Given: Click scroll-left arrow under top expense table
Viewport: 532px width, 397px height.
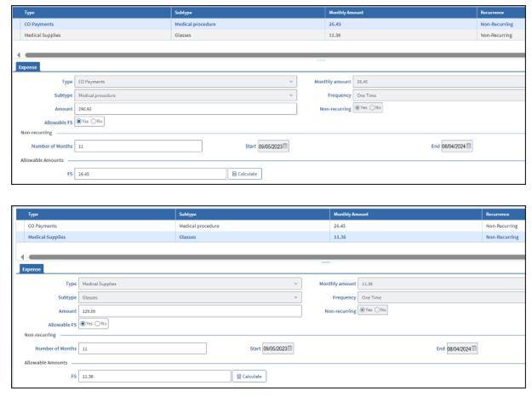Looking at the screenshot, I should pos(19,55).
